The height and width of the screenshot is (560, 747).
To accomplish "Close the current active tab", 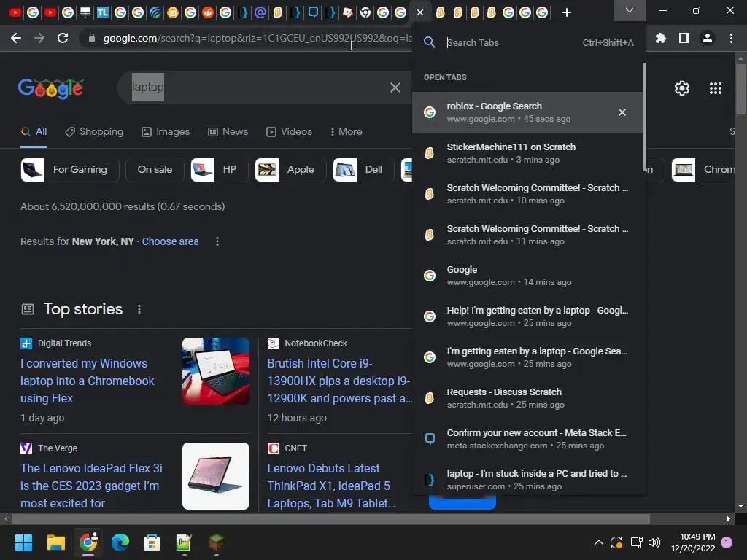I will [x=419, y=12].
